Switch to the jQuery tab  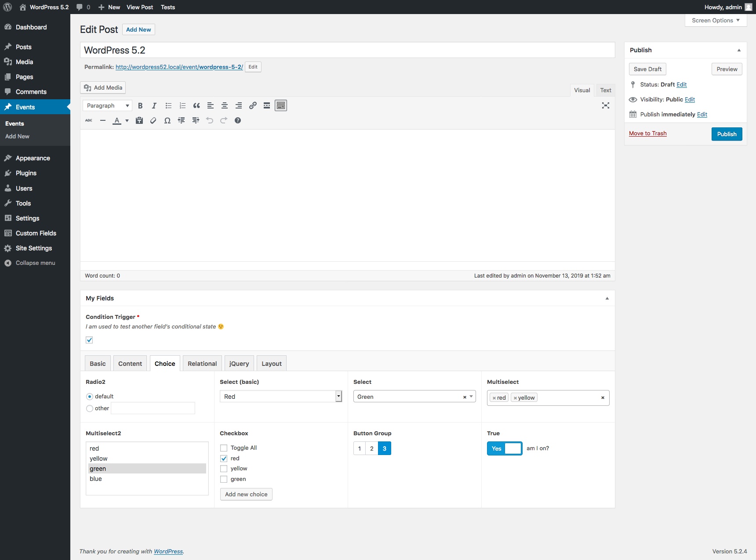(239, 364)
